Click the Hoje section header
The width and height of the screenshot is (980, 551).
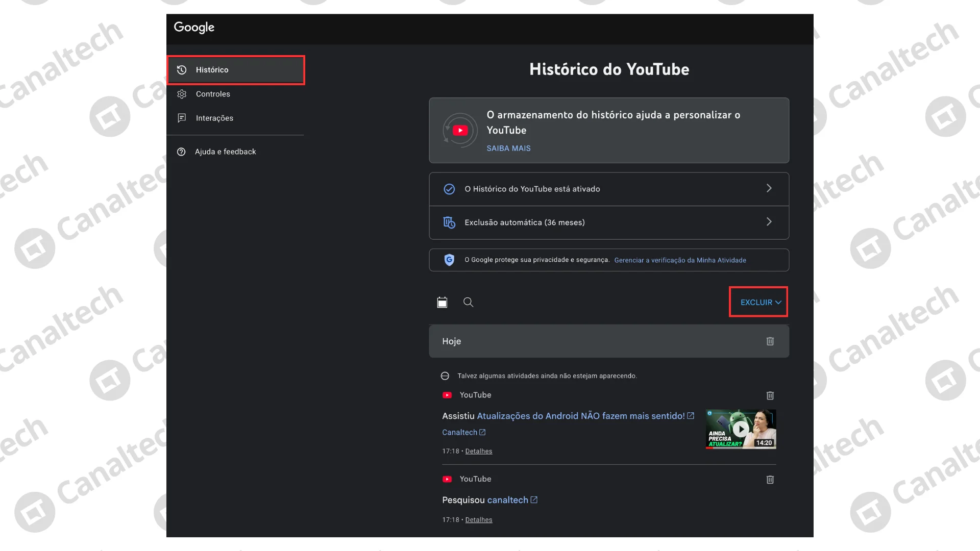(x=609, y=341)
